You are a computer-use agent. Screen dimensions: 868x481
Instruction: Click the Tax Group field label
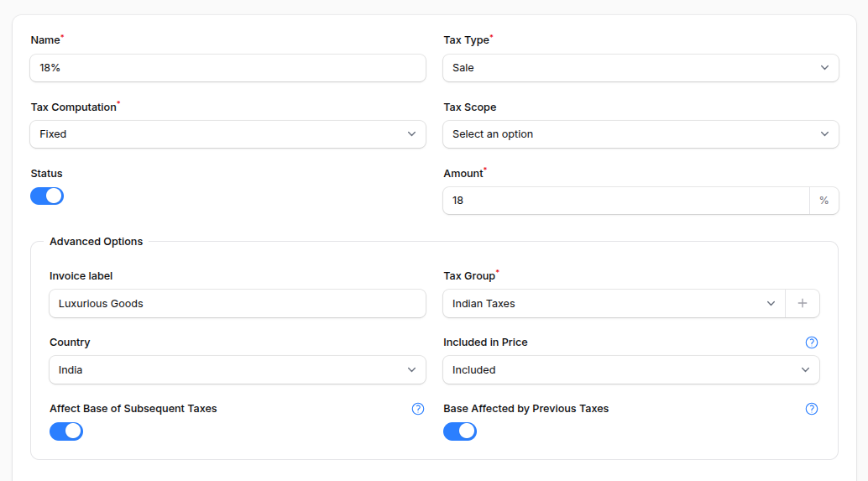pos(469,276)
